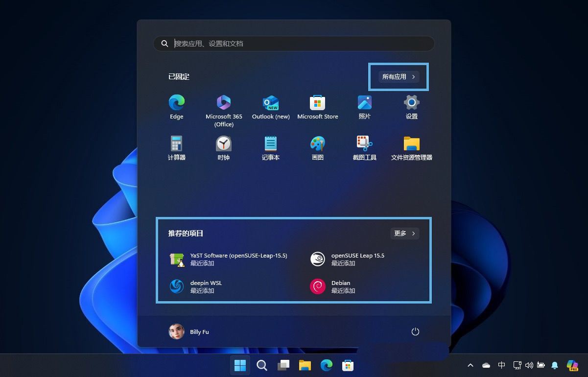The height and width of the screenshot is (377, 588).
Task: Open YaST Software (openSUSE-Leap-15.5) recommended item
Action: 230,259
